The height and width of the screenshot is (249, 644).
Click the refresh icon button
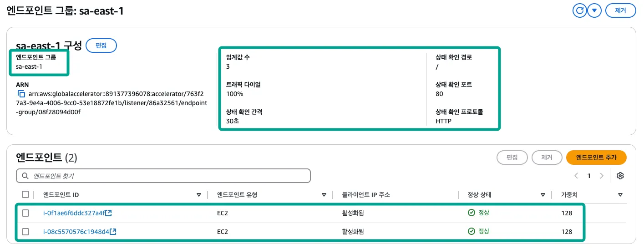(580, 10)
